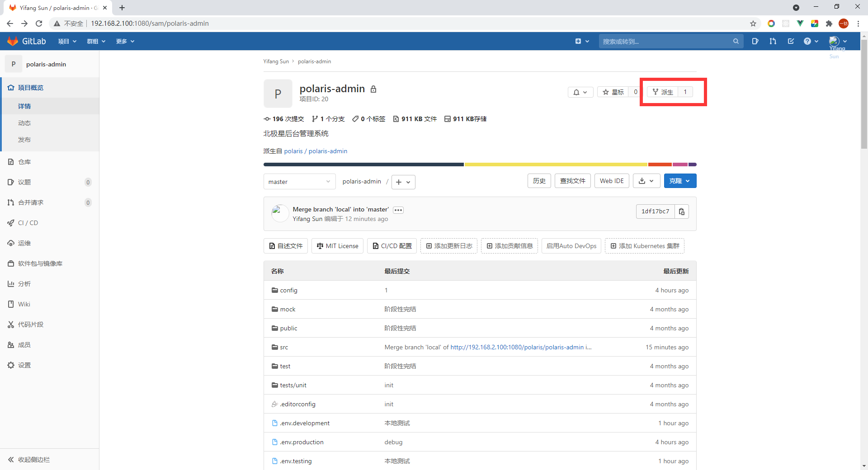Open notification bell dropdown
Screen dimensions: 868x470
pos(580,92)
